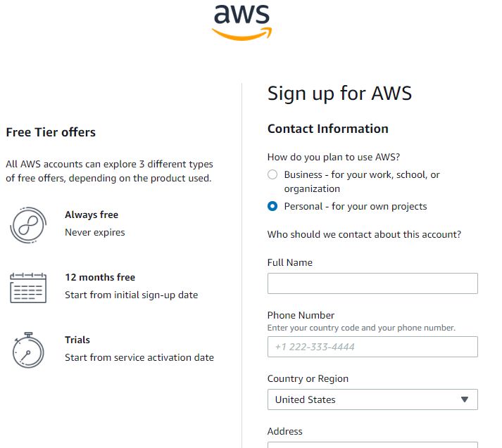Click the Address input field
This screenshot has width=502, height=448.
372,444
